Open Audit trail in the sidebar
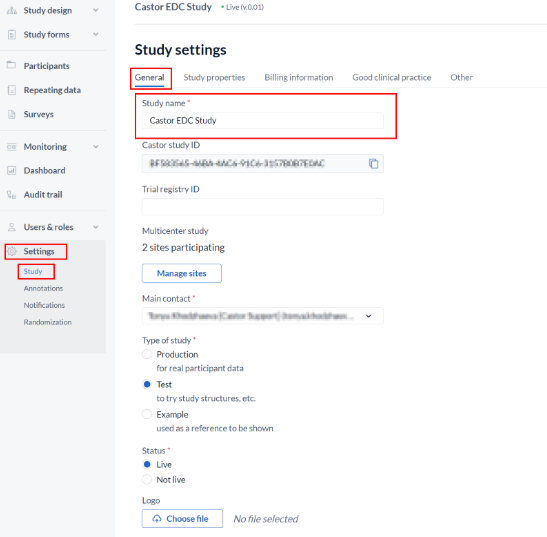The width and height of the screenshot is (547, 537). 43,195
